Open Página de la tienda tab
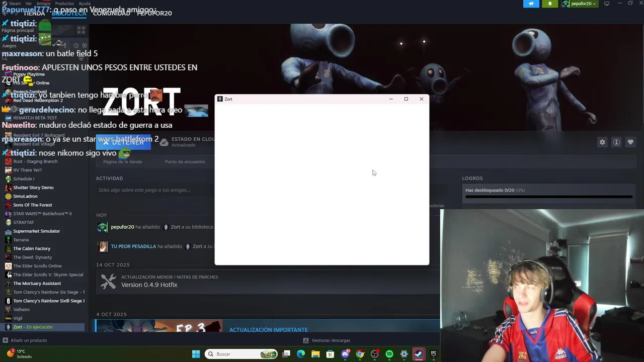Screen dimensions: 644x362 coord(122,162)
